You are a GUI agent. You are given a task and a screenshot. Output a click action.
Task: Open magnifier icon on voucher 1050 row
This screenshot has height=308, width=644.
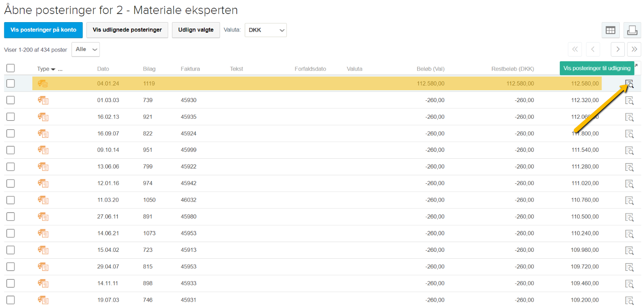pos(629,200)
